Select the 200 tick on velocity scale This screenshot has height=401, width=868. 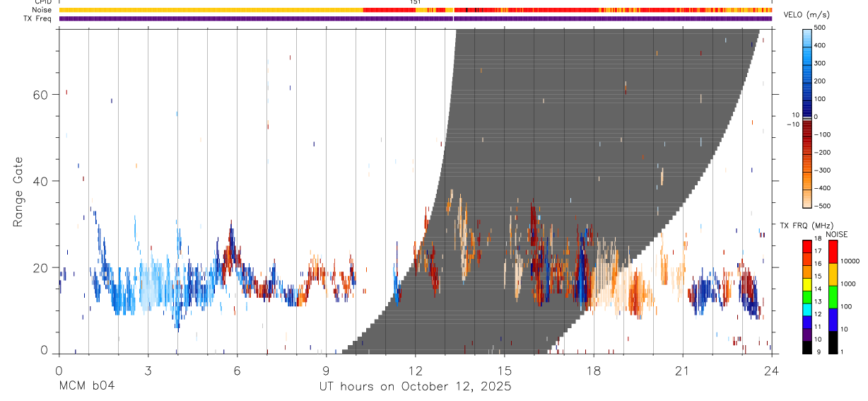pyautogui.click(x=821, y=81)
